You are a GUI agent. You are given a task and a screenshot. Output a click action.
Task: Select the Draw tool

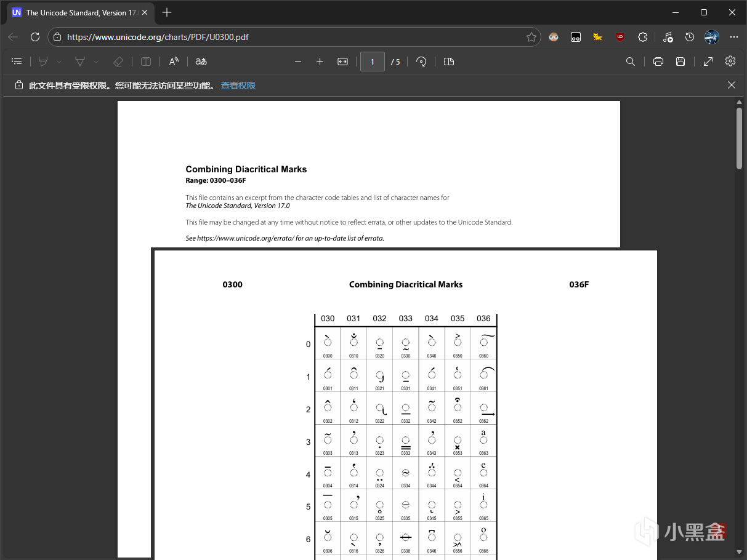pyautogui.click(x=80, y=62)
